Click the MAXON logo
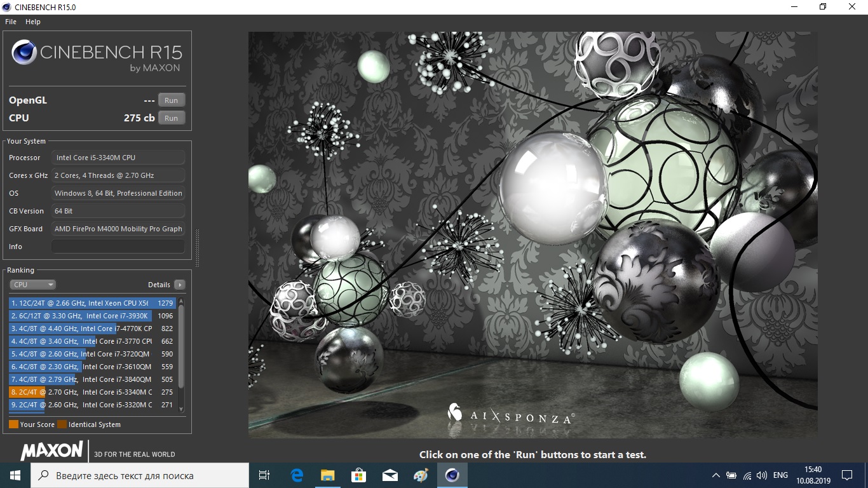The width and height of the screenshot is (868, 488). [x=51, y=451]
